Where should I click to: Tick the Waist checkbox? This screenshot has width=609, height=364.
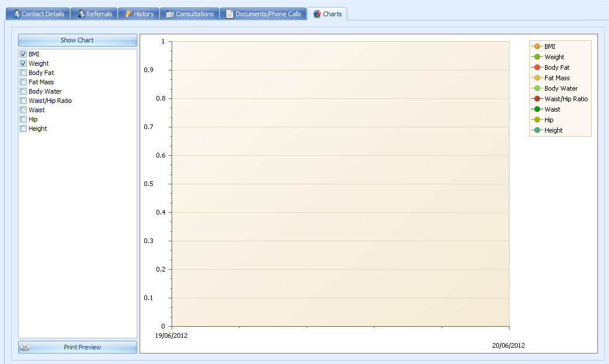pyautogui.click(x=23, y=110)
